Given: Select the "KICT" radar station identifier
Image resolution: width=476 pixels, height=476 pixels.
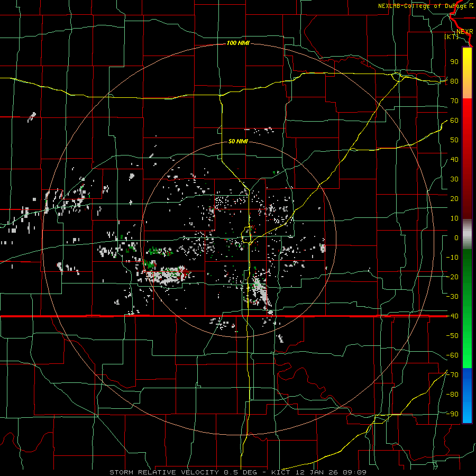Looking at the screenshot, I should pos(281,472).
